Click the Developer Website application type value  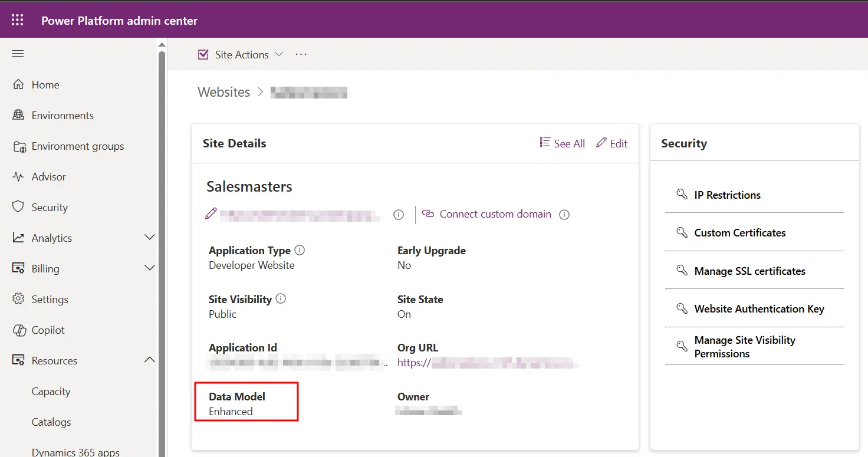tap(252, 265)
